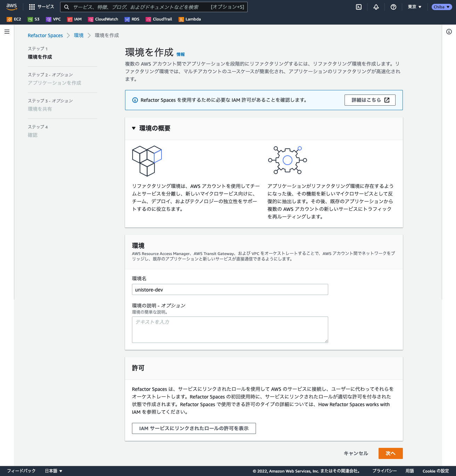Open the EC2 shortcut

point(14,19)
